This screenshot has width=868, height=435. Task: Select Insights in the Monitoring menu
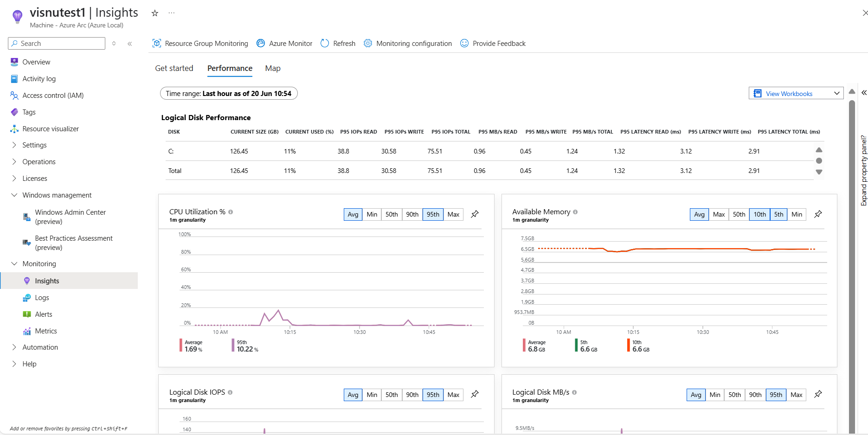69,281
